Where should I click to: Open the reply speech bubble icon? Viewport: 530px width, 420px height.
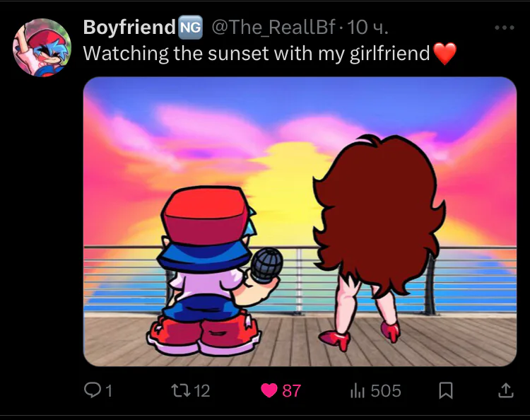coord(91,390)
